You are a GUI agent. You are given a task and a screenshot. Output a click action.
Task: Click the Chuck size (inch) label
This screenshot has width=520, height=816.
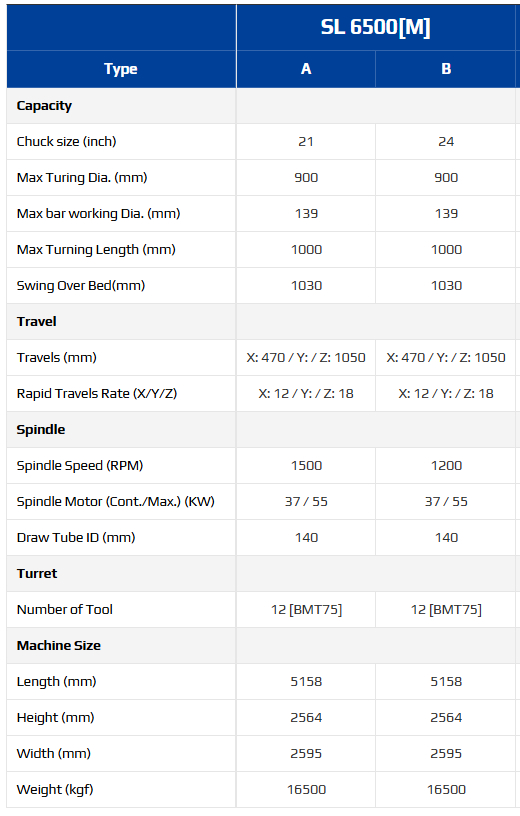67,142
